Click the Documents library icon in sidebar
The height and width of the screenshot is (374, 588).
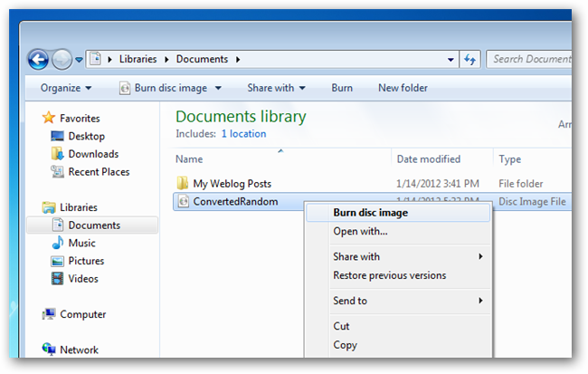pyautogui.click(x=58, y=225)
